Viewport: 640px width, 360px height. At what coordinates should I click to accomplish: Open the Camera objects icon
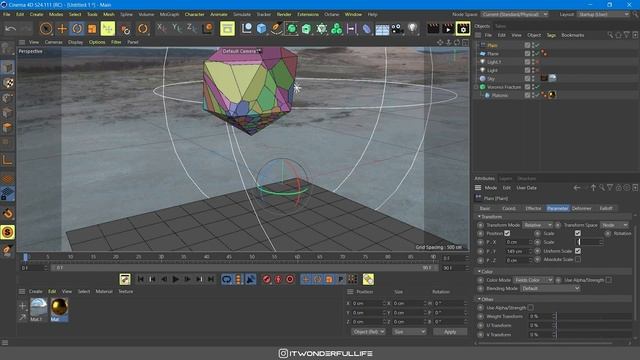pyautogui.click(x=397, y=29)
